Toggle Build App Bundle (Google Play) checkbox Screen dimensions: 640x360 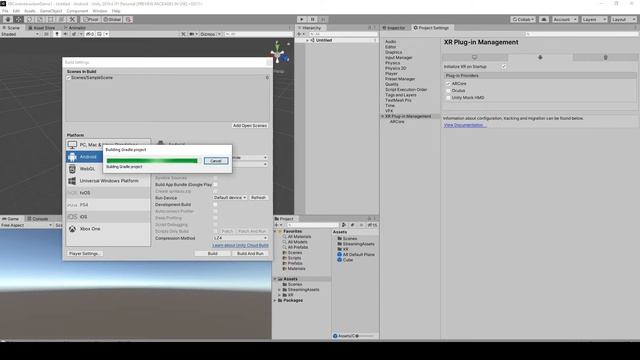[216, 184]
